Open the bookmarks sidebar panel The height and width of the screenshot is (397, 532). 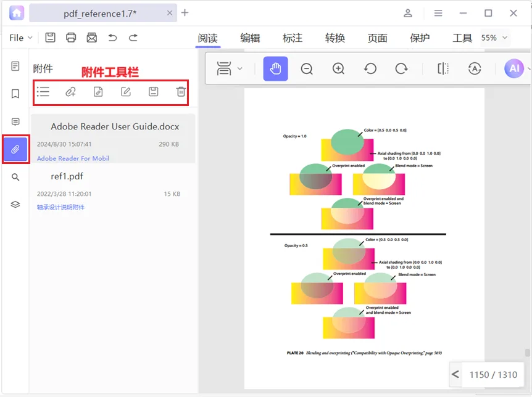point(15,94)
